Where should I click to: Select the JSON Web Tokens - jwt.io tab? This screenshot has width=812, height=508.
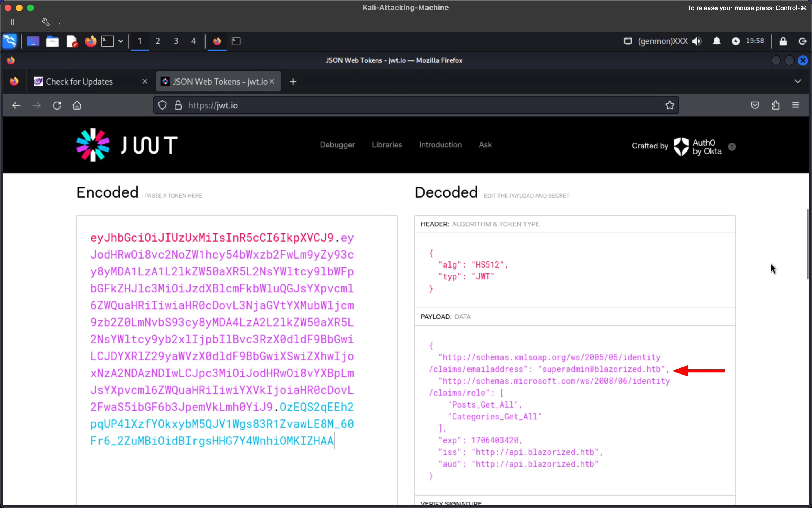219,81
